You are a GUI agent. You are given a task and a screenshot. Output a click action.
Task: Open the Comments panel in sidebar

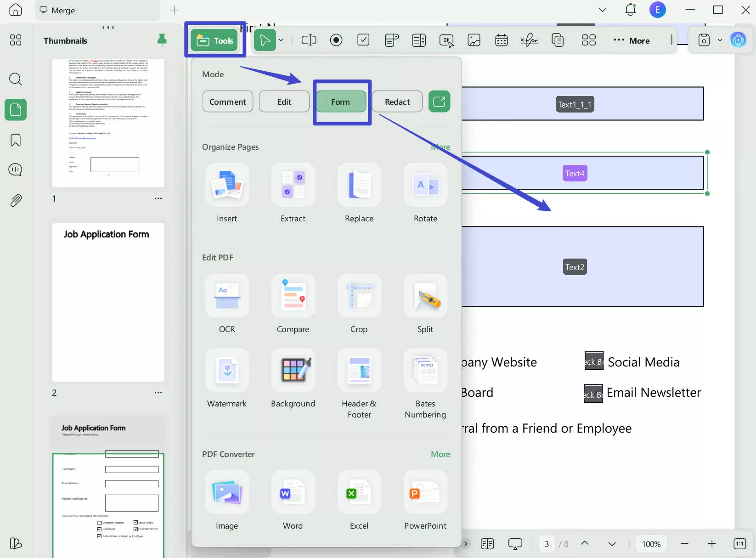coord(15,169)
